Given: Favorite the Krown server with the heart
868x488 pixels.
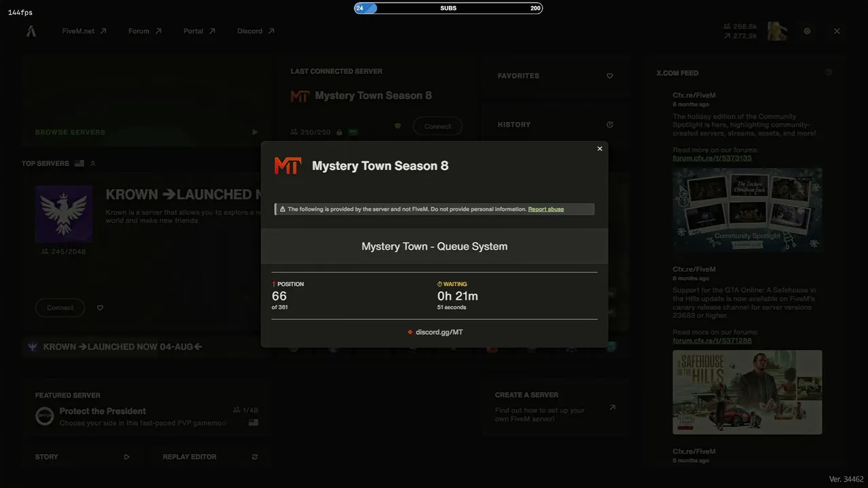Looking at the screenshot, I should 100,308.
